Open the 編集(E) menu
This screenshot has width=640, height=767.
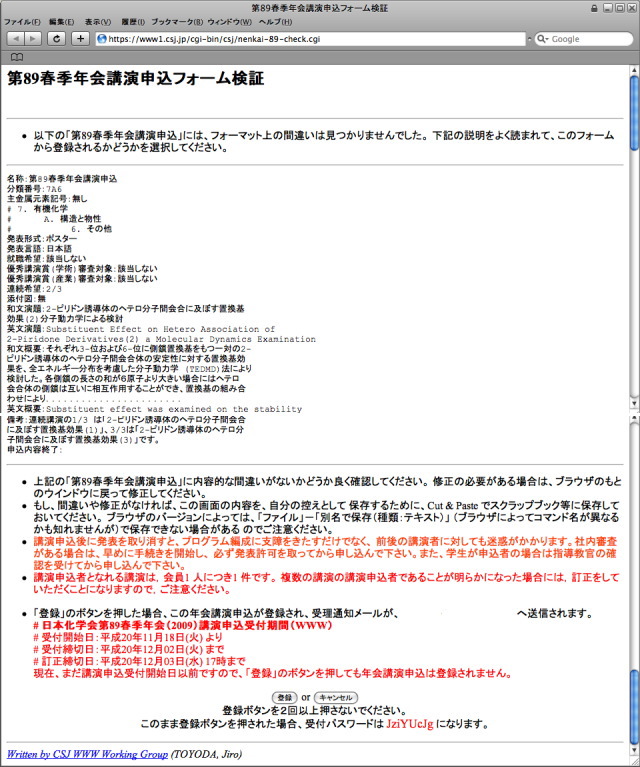pyautogui.click(x=62, y=21)
